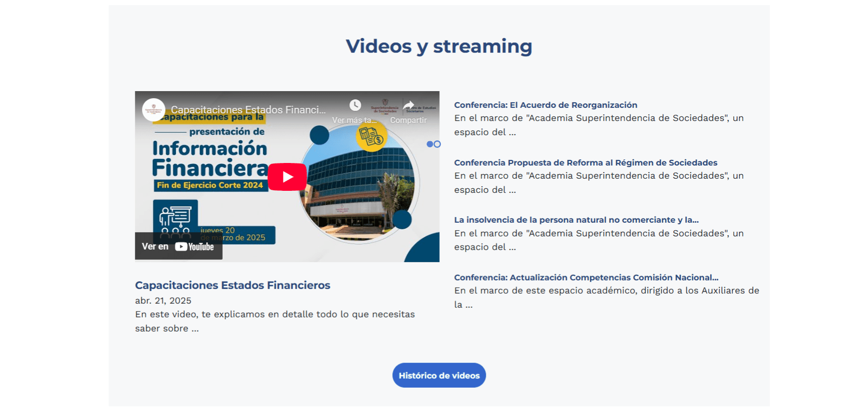
Task: Open La insolvencia de la persona natural link
Action: click(x=576, y=220)
